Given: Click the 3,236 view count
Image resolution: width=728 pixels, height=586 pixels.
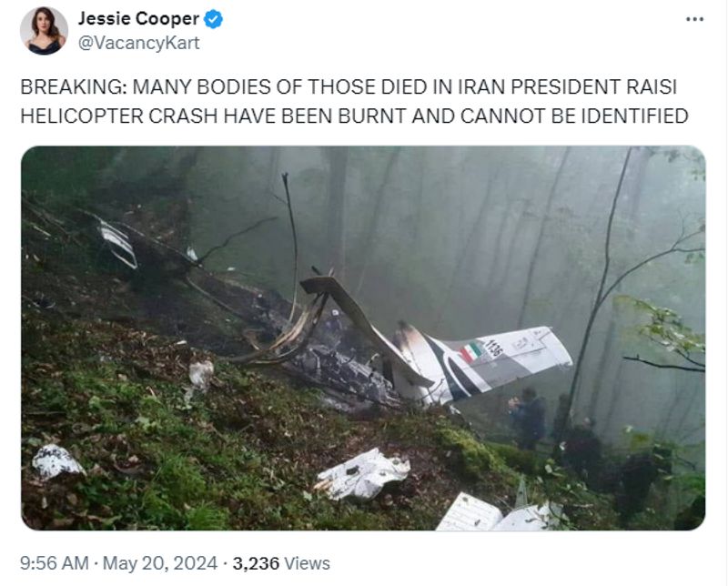Looking at the screenshot, I should [x=256, y=564].
